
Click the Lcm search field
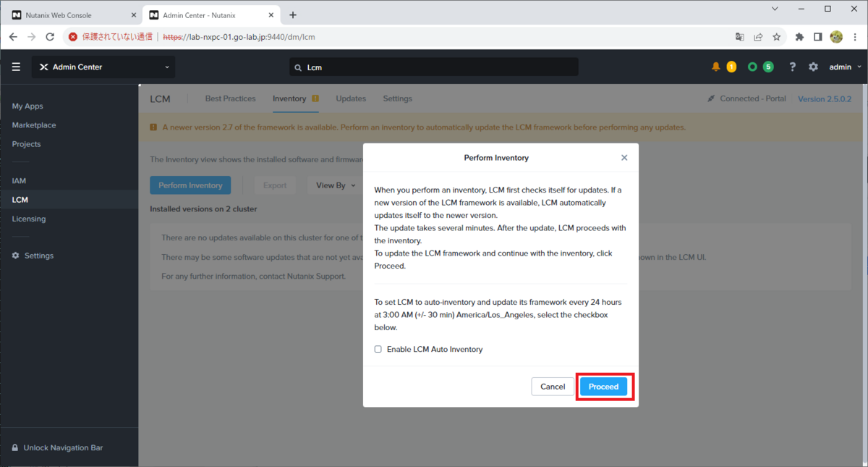[434, 67]
